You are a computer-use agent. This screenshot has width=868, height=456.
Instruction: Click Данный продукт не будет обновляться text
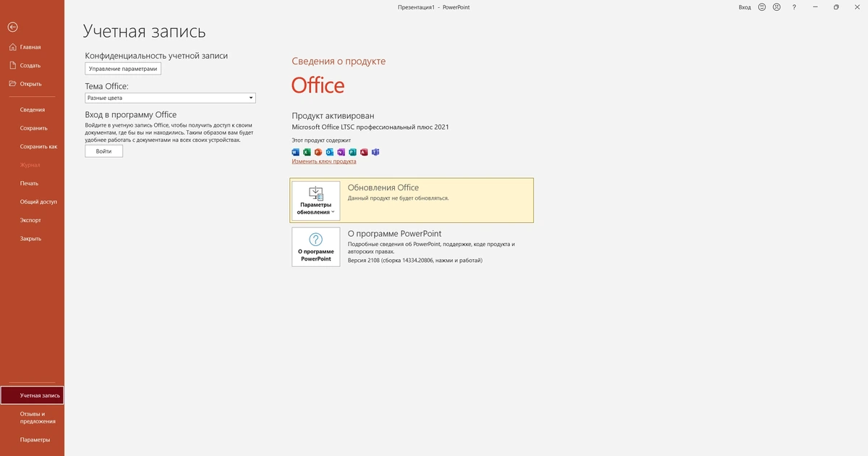(x=399, y=198)
